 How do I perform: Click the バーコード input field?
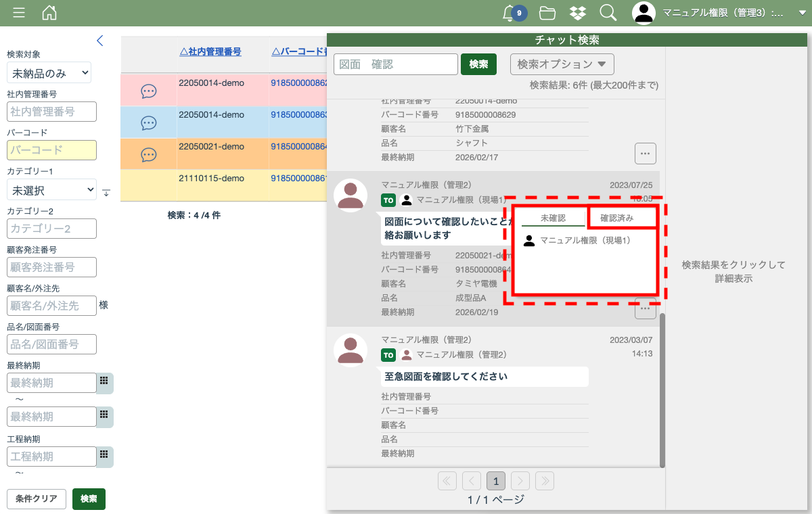pos(51,150)
